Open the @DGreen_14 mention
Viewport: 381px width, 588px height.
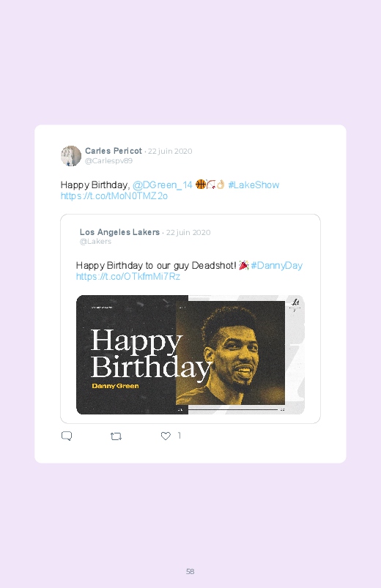click(x=163, y=185)
